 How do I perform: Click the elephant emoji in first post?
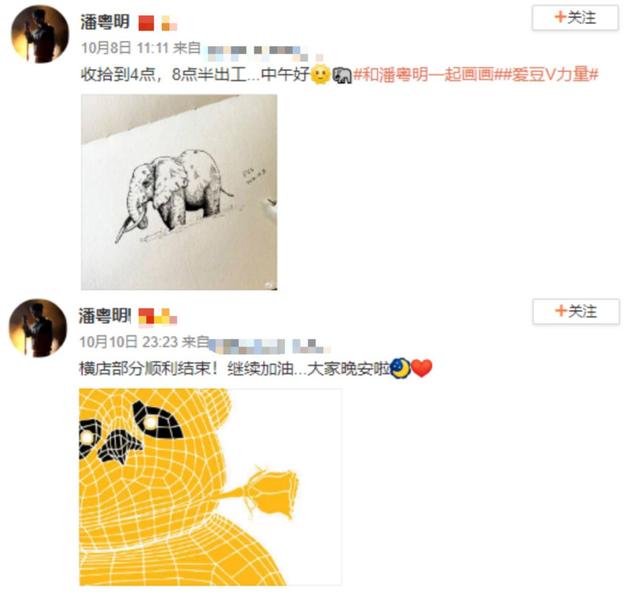point(342,75)
